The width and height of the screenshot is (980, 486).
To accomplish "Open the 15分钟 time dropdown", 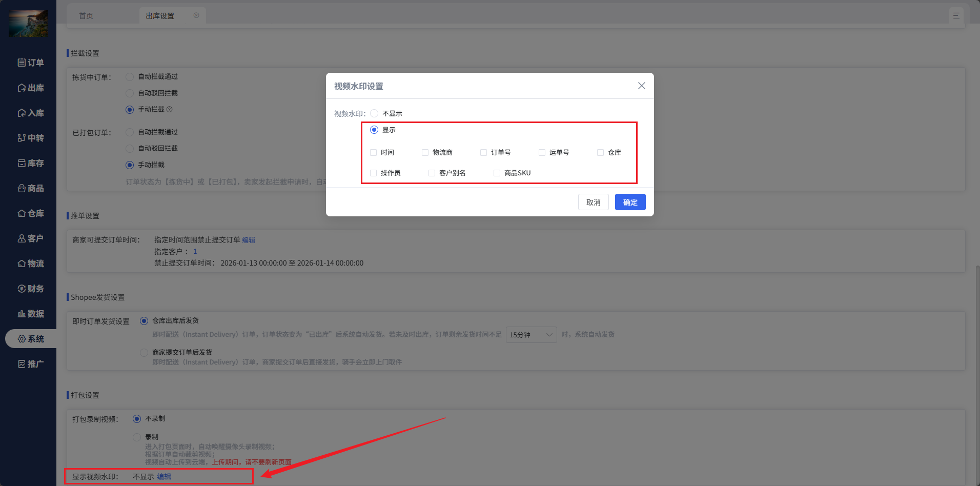I will pos(531,335).
